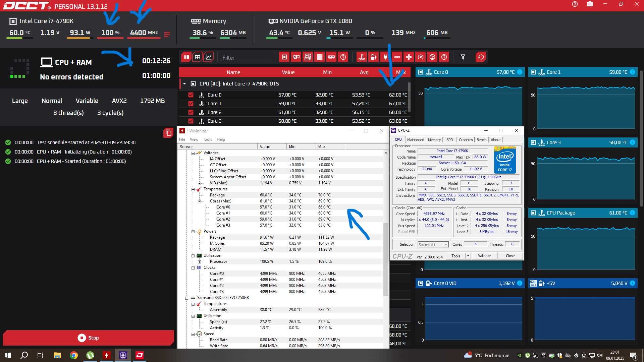The width and height of the screenshot is (644, 362).
Task: Open Chrome from the Windows taskbar
Action: (x=74, y=355)
